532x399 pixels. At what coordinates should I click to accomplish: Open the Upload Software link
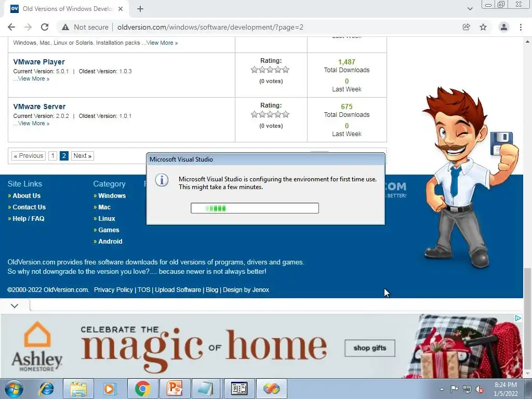[178, 290]
